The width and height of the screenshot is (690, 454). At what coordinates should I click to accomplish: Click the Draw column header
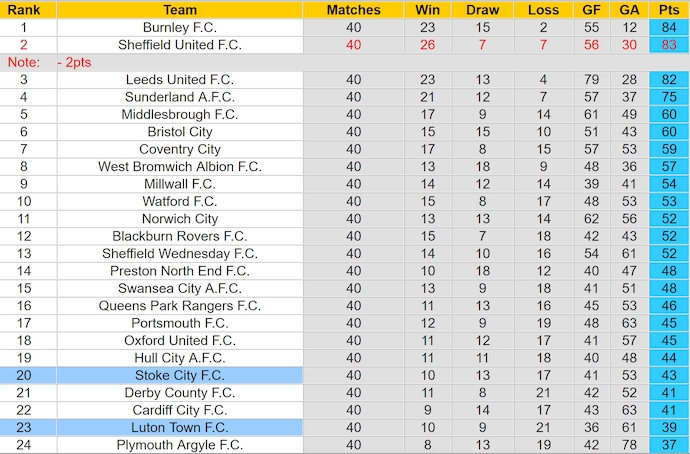click(x=483, y=10)
